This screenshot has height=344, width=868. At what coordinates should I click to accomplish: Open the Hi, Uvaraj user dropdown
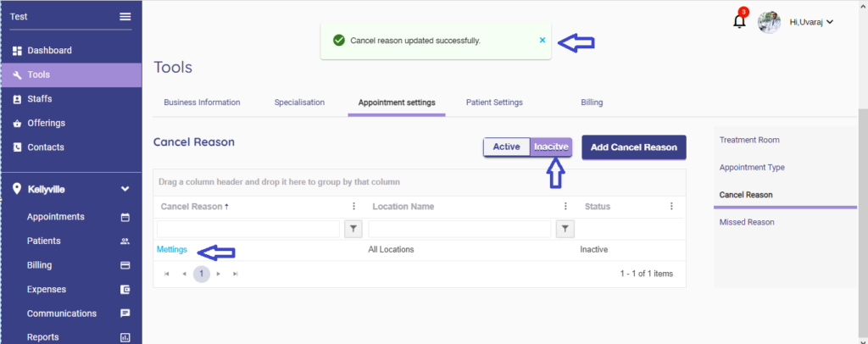point(811,22)
